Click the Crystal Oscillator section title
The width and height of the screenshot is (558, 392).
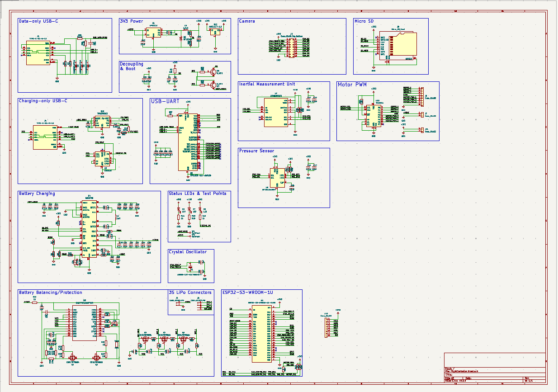point(188,252)
